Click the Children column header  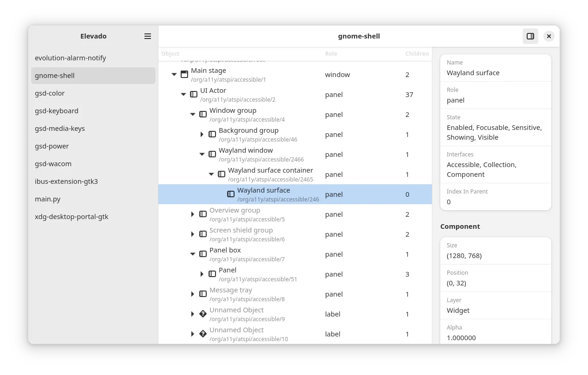[x=417, y=54]
